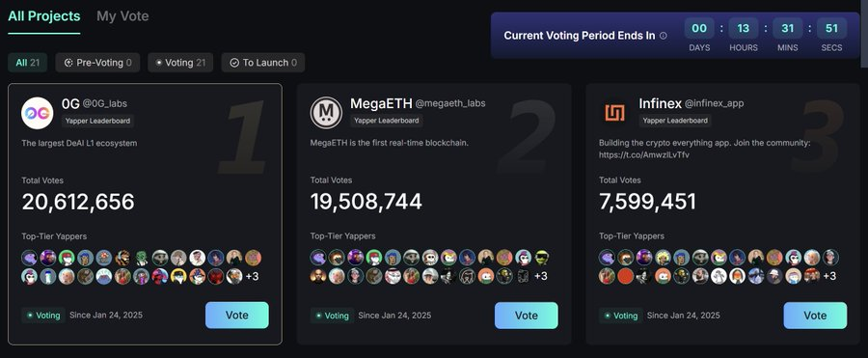Vote for the 0G project
This screenshot has height=358, width=868.
pyautogui.click(x=237, y=316)
